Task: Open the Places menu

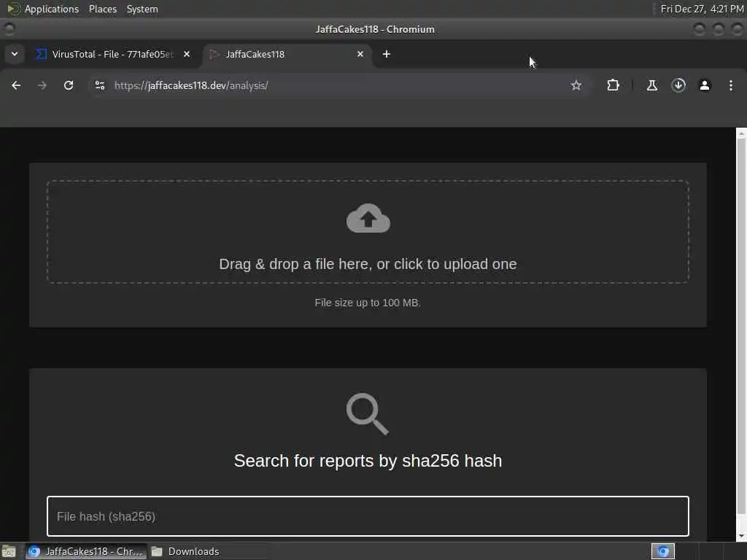Action: point(102,9)
